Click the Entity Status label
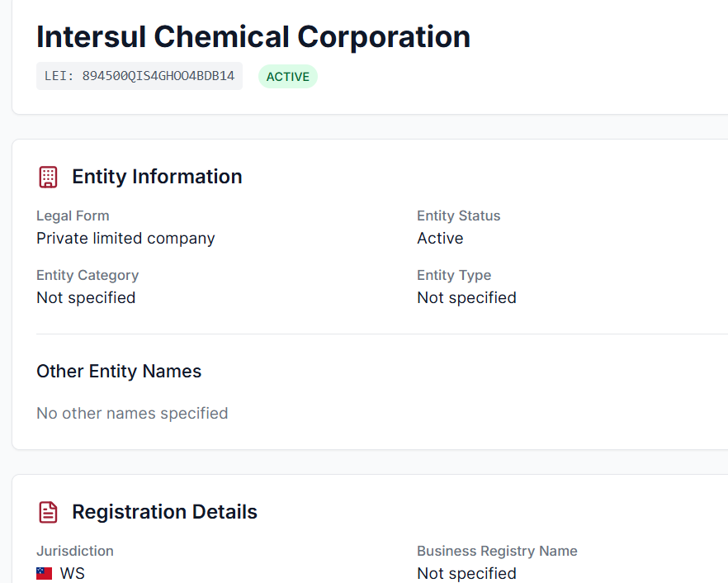This screenshot has height=583, width=728. [459, 216]
